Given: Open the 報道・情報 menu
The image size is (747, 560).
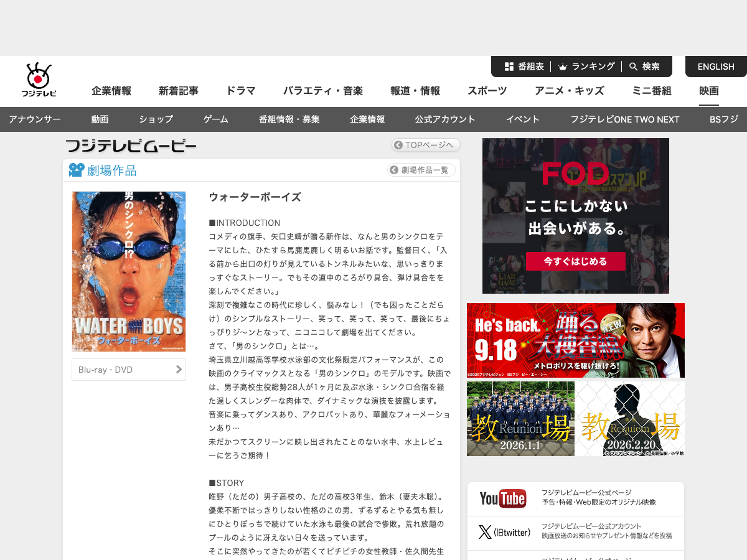Looking at the screenshot, I should [x=415, y=91].
